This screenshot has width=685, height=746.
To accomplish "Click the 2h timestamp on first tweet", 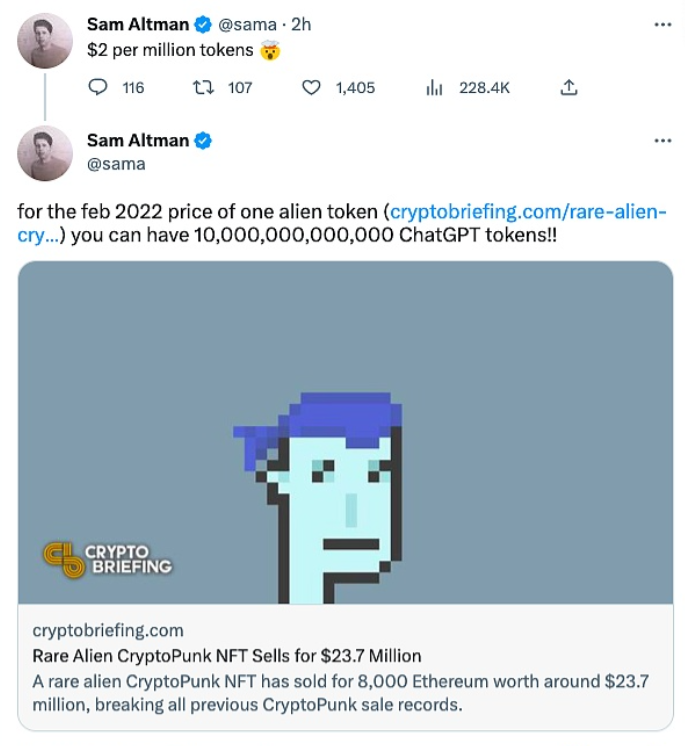I will [301, 24].
